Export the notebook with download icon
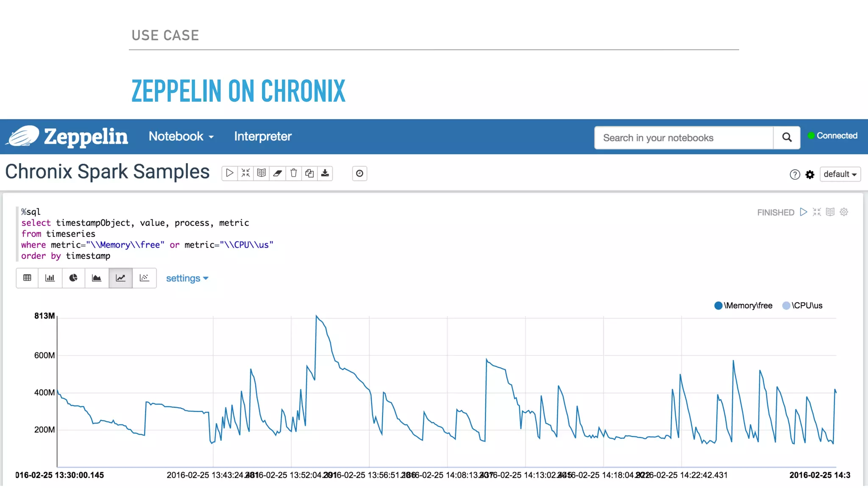 (325, 173)
